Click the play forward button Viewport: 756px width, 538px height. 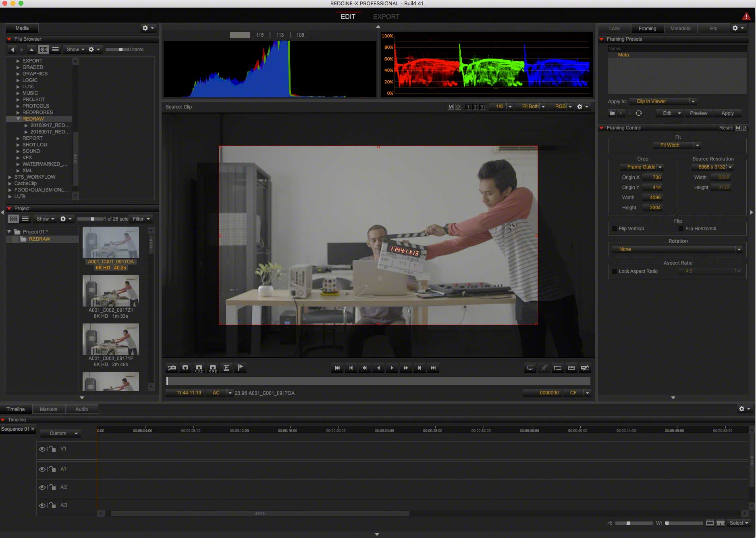[x=392, y=368]
